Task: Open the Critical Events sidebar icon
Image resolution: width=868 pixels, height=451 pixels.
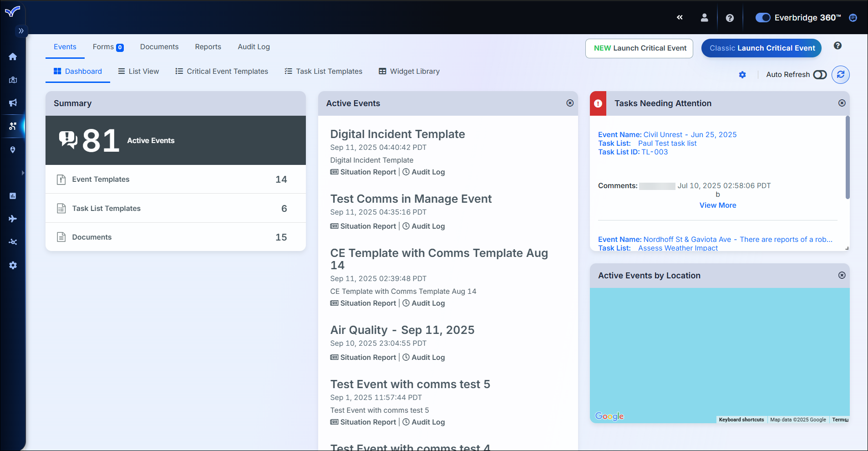Action: [13, 126]
